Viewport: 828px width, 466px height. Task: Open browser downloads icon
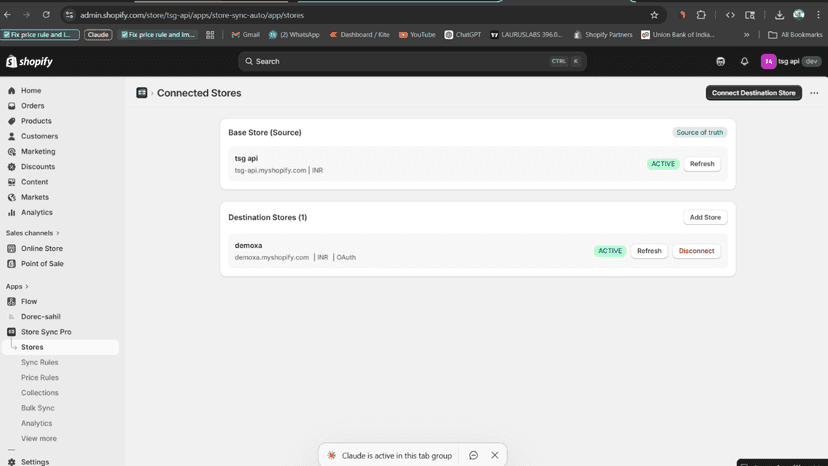coord(779,15)
